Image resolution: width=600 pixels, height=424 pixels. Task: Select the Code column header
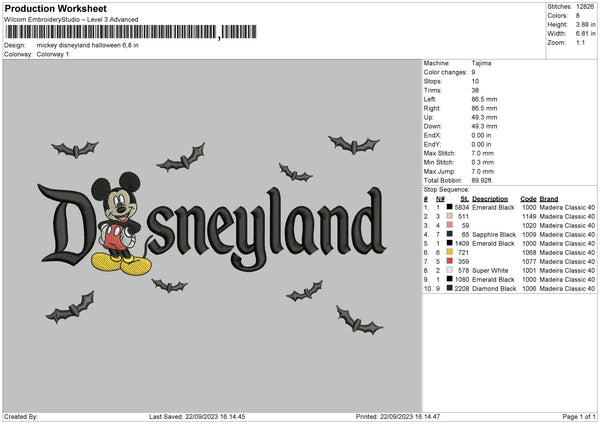point(528,199)
